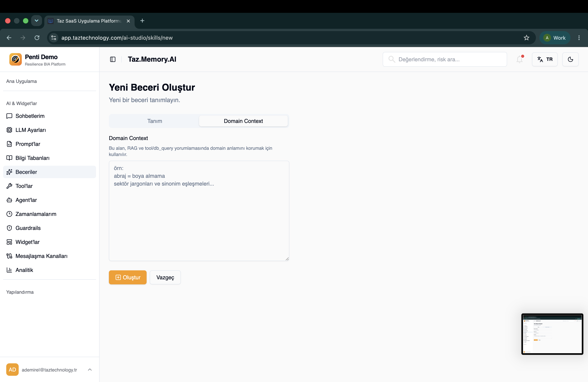Click the Penti Demo logo icon
This screenshot has height=382, width=588.
(x=16, y=59)
